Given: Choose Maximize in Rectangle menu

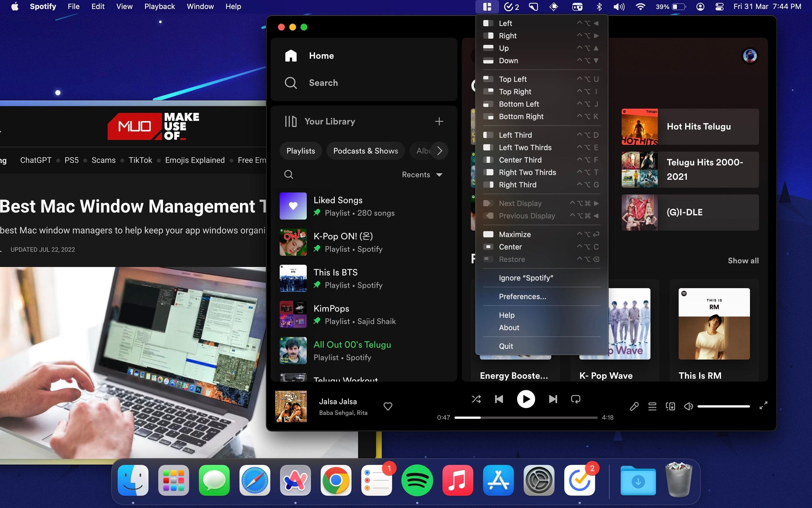Looking at the screenshot, I should coord(541,235).
